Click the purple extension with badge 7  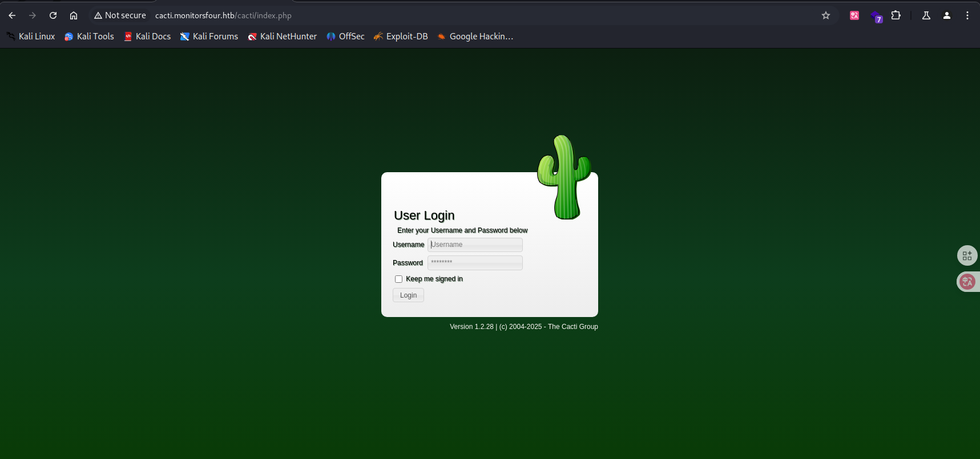876,16
